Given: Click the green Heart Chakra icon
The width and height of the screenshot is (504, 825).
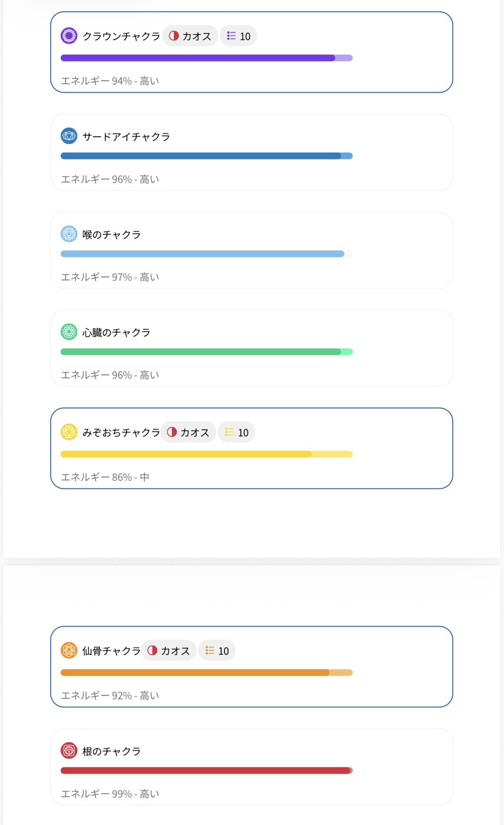Looking at the screenshot, I should click(69, 332).
